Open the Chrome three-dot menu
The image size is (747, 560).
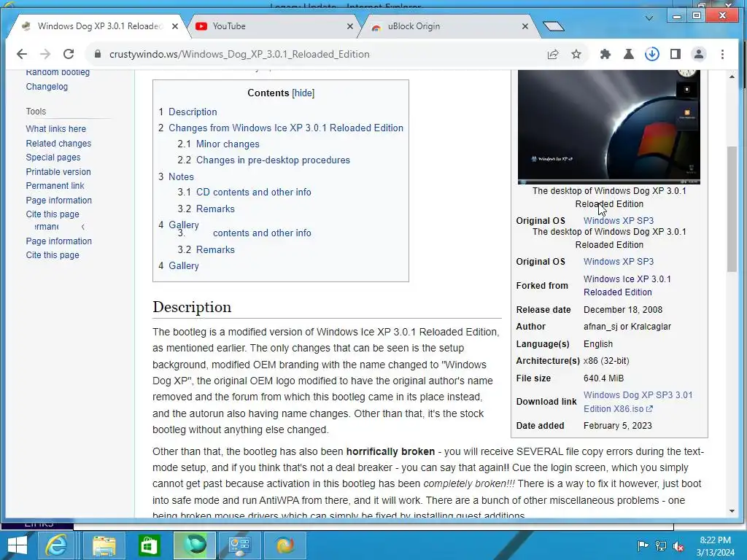tap(723, 54)
